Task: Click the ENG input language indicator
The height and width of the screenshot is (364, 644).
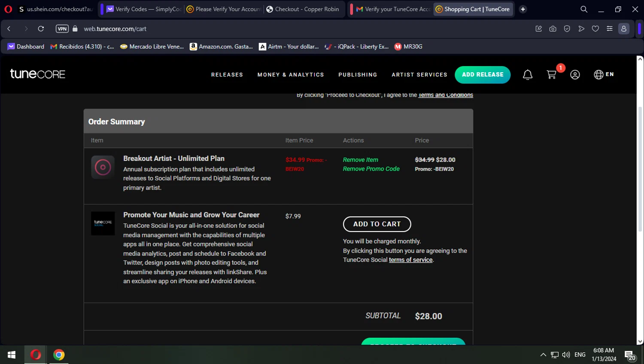Action: tap(580, 355)
